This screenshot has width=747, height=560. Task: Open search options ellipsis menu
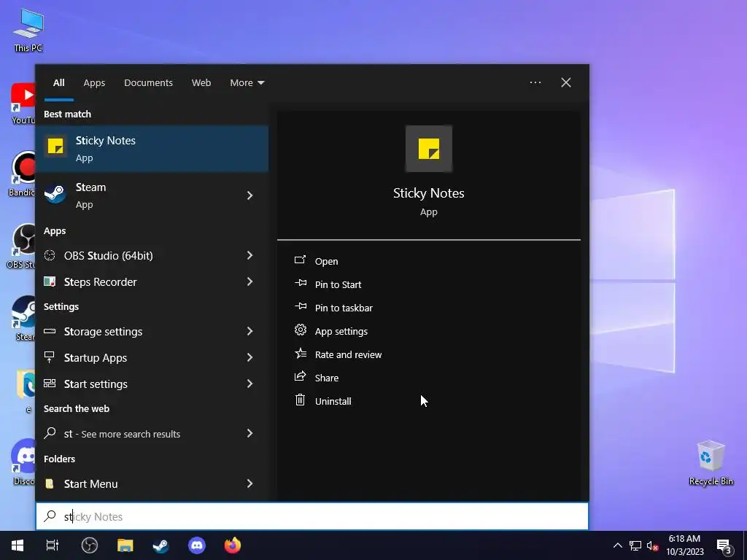pos(535,83)
